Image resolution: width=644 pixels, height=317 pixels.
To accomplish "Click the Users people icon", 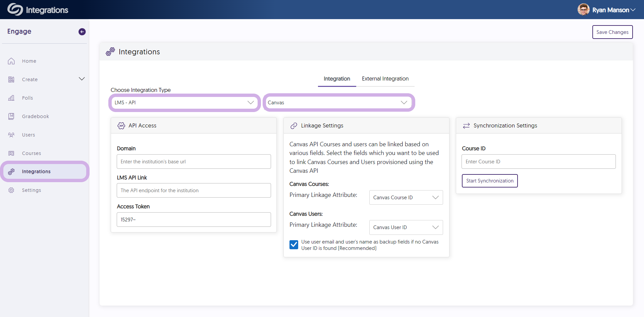I will (11, 135).
